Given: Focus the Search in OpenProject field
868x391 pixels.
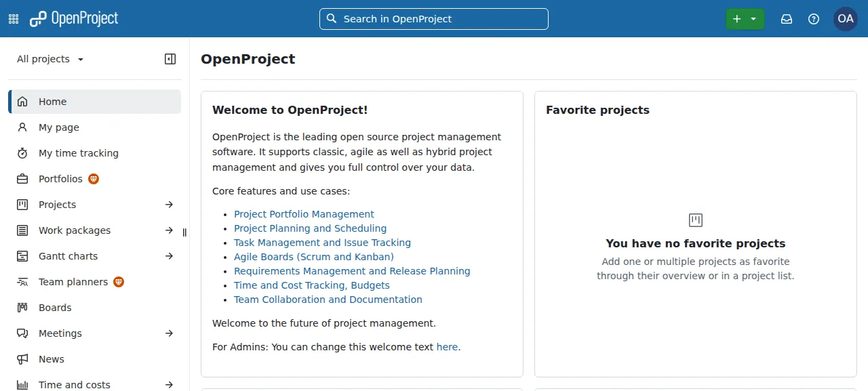Looking at the screenshot, I should (x=434, y=19).
